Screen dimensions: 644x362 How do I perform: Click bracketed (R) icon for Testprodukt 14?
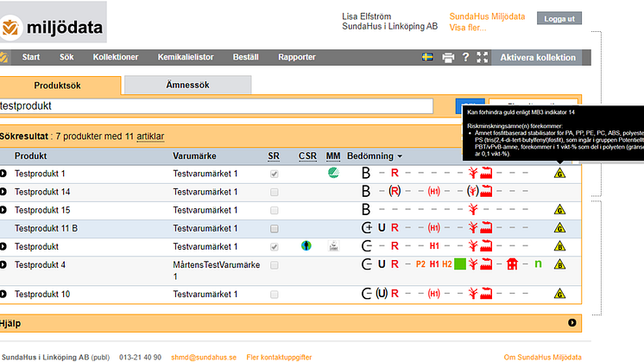tap(395, 191)
